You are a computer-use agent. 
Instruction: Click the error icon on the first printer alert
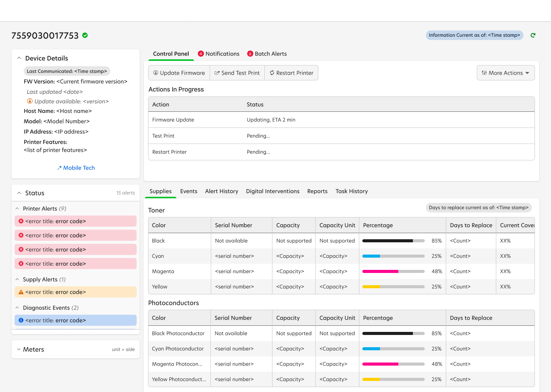point(21,221)
